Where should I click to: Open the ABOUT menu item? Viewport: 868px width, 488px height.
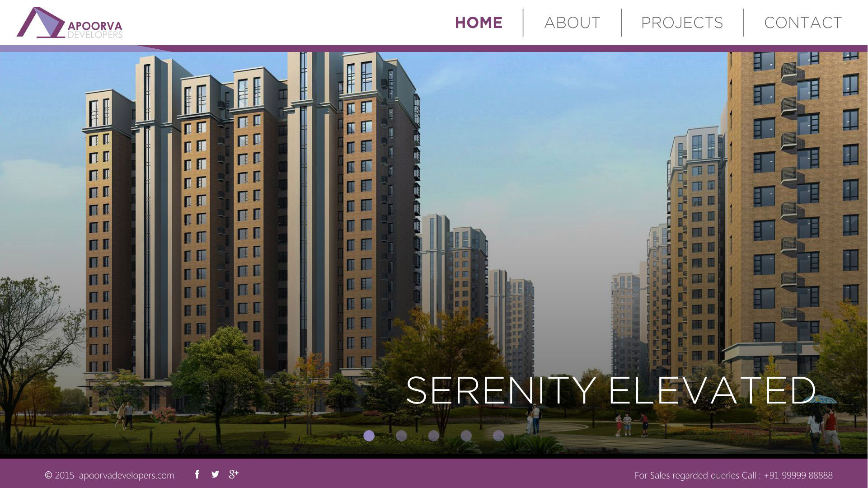tap(572, 23)
